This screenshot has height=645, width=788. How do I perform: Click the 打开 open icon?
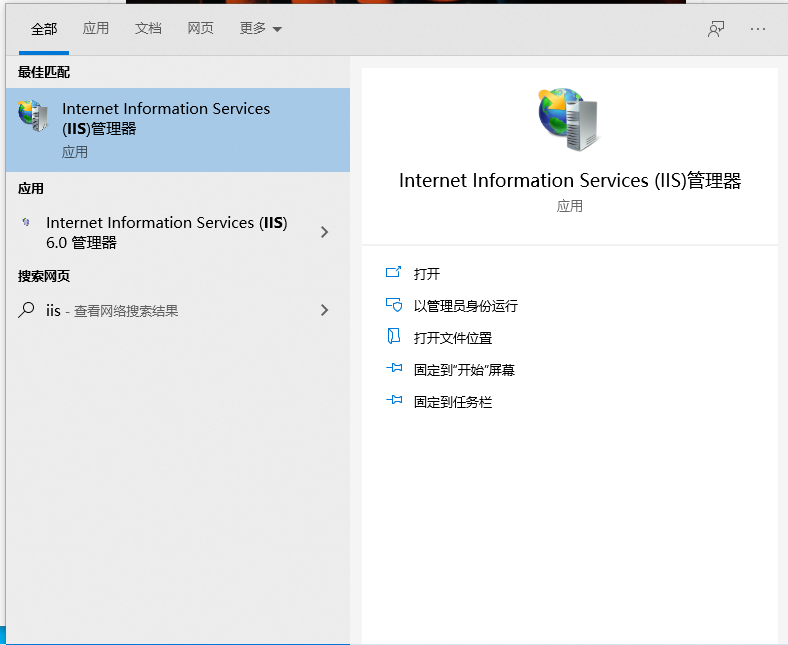pyautogui.click(x=393, y=272)
